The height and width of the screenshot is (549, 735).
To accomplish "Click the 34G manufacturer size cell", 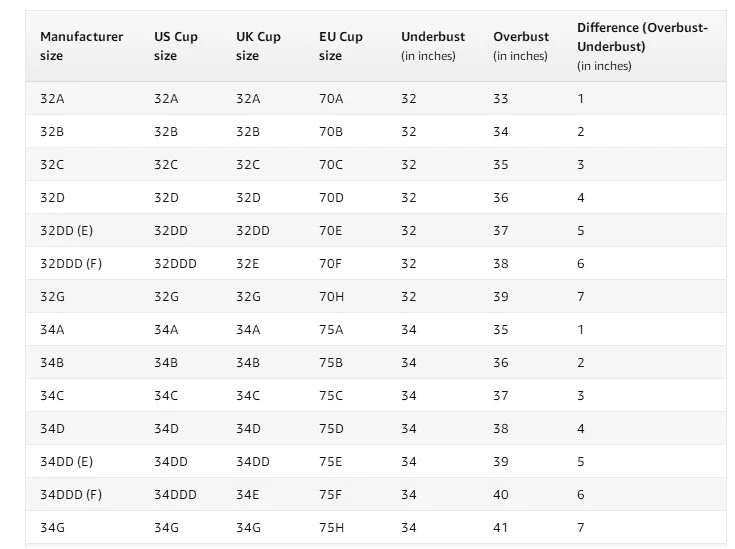I will 52,527.
